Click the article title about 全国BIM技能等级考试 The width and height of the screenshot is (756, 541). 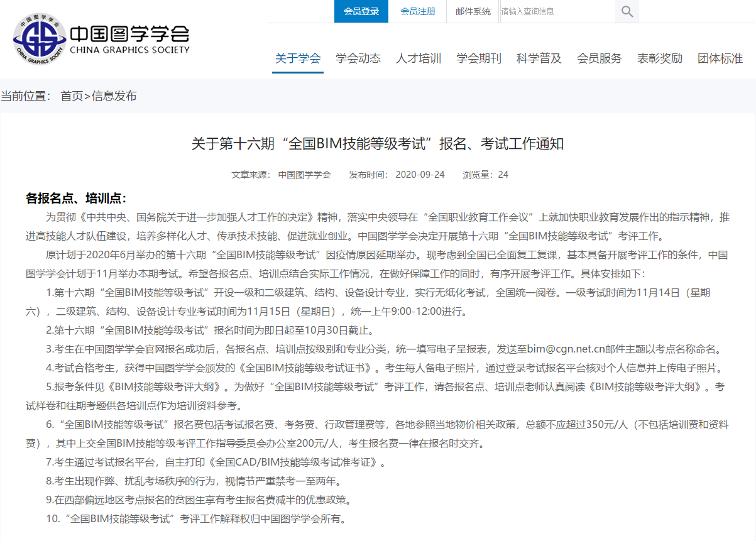pyautogui.click(x=378, y=144)
